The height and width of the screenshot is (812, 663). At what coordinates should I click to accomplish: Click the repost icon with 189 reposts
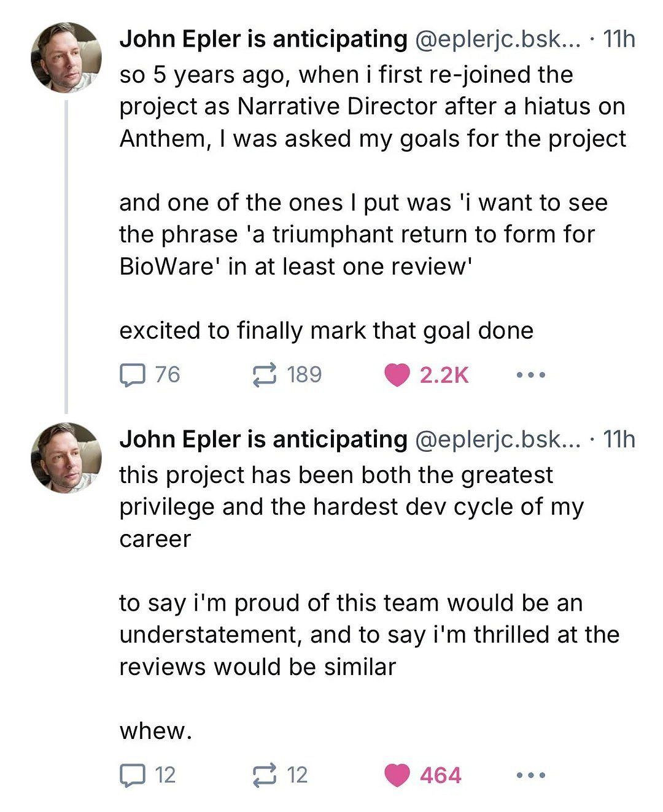click(x=265, y=375)
